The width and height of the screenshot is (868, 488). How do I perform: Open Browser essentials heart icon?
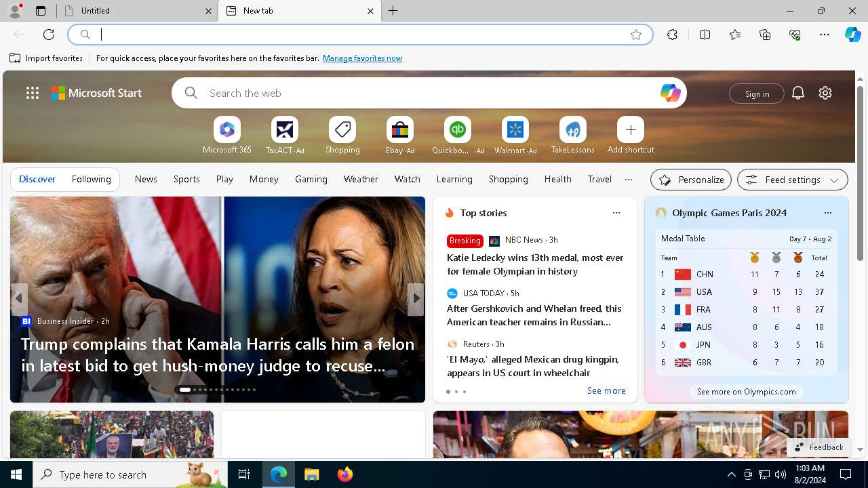(795, 35)
